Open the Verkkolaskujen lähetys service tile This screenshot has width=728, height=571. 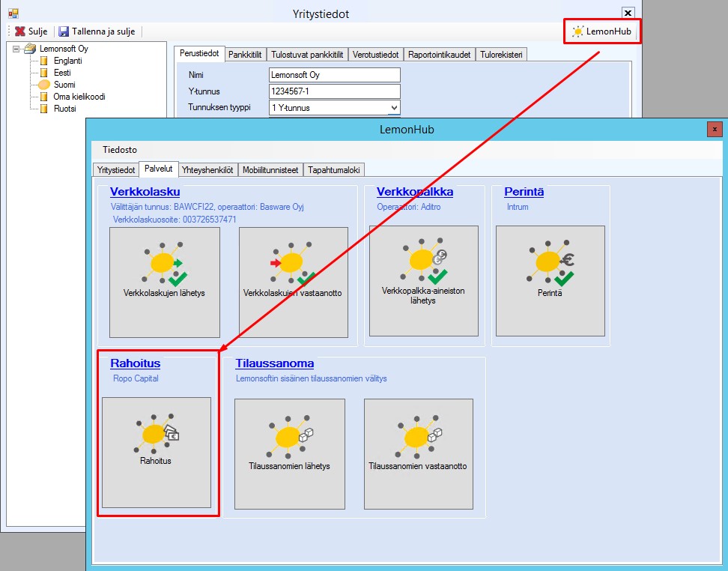pos(164,282)
